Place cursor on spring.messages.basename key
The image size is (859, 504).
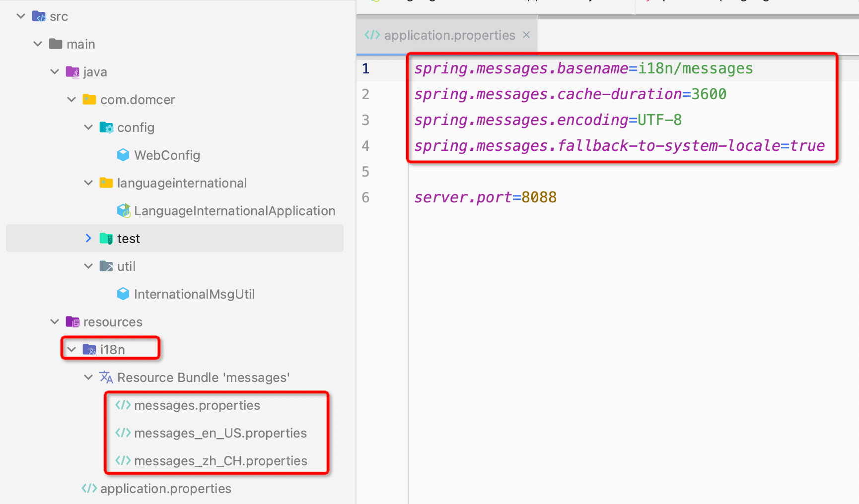[x=521, y=68]
